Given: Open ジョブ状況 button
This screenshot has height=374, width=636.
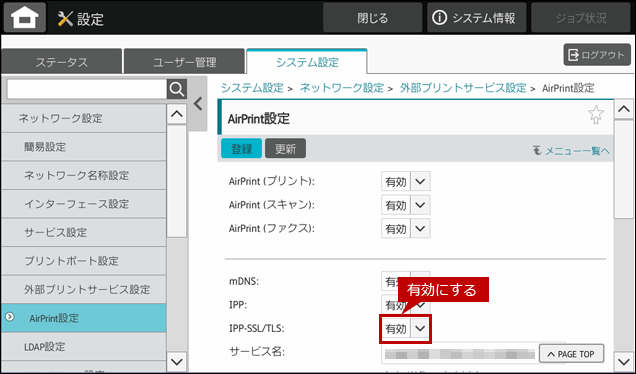Looking at the screenshot, I should (581, 18).
